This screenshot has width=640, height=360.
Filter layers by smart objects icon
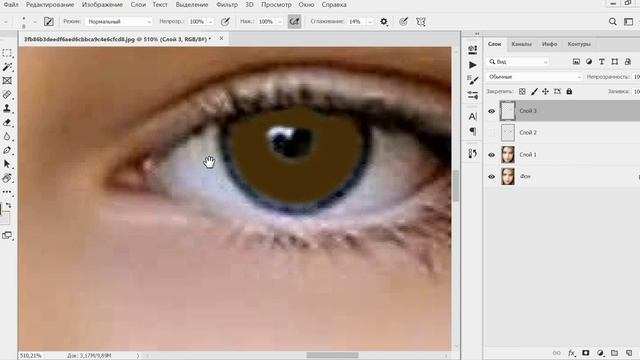pos(628,62)
